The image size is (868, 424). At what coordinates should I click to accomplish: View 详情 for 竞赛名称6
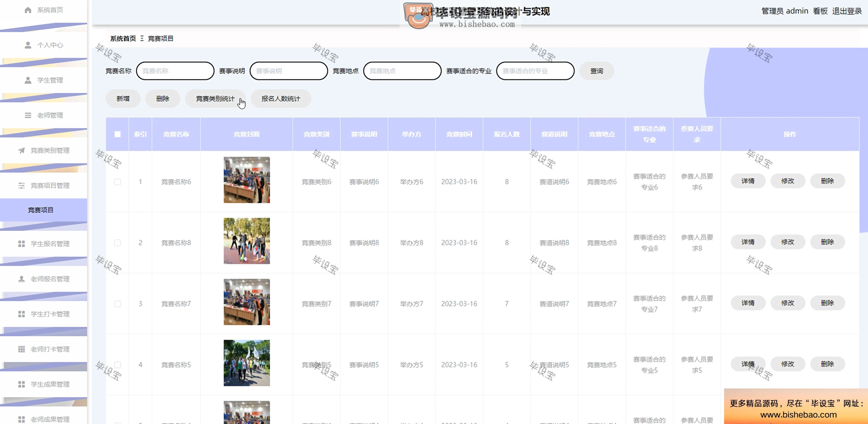coord(748,181)
